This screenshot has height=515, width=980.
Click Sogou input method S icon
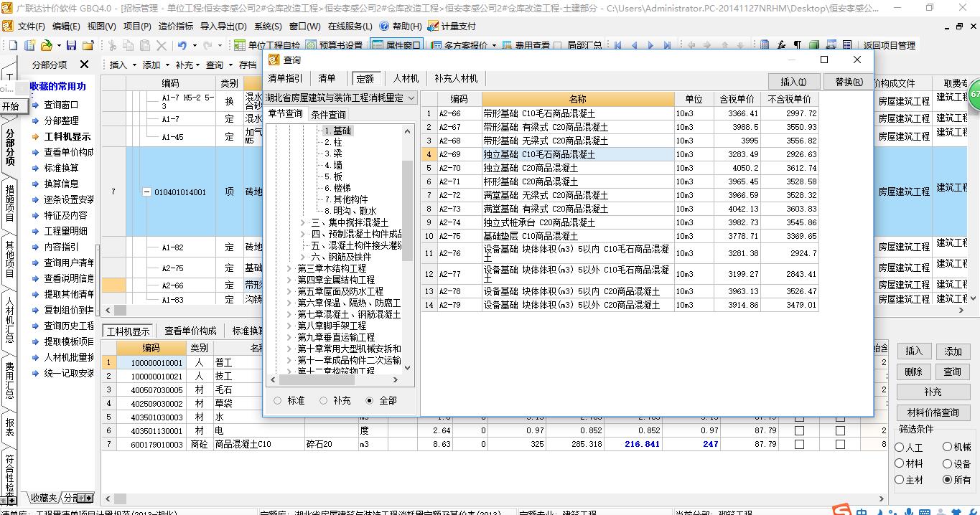841,510
